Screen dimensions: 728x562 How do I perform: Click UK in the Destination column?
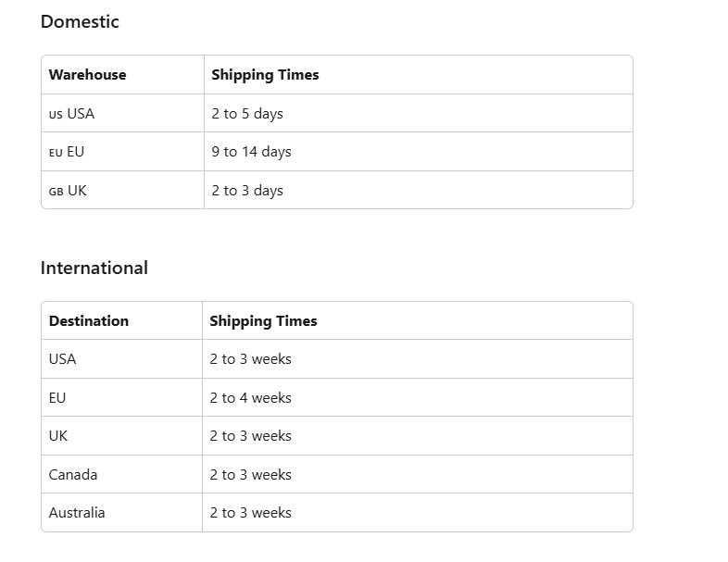point(58,436)
